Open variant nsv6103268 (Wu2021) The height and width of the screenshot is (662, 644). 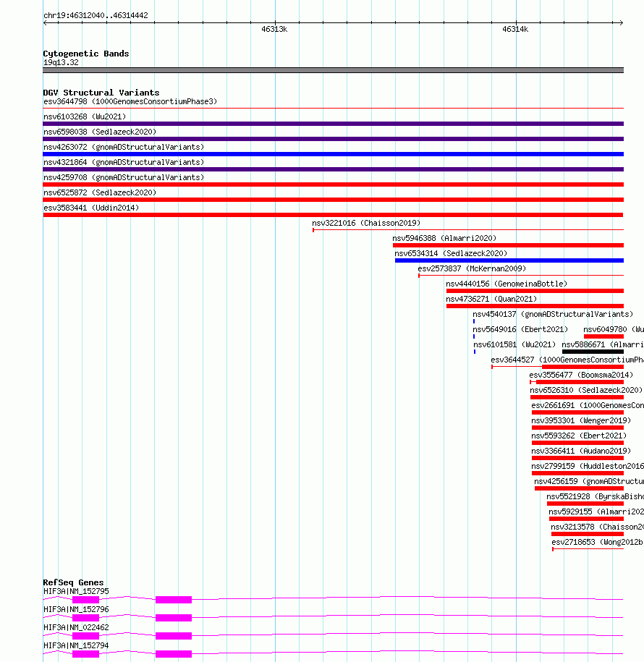click(x=85, y=116)
